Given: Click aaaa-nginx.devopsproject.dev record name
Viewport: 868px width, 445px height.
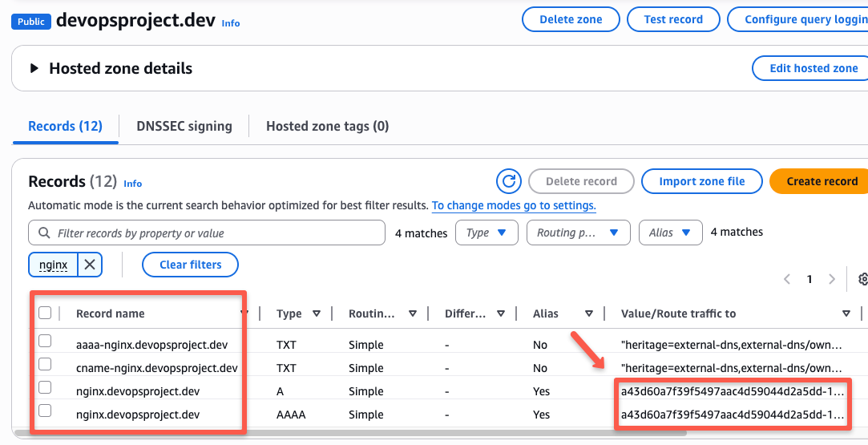Looking at the screenshot, I should pyautogui.click(x=151, y=345).
